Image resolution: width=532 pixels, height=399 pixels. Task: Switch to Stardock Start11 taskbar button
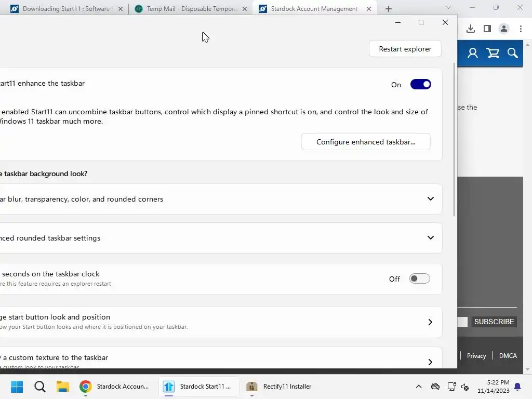pos(198,387)
